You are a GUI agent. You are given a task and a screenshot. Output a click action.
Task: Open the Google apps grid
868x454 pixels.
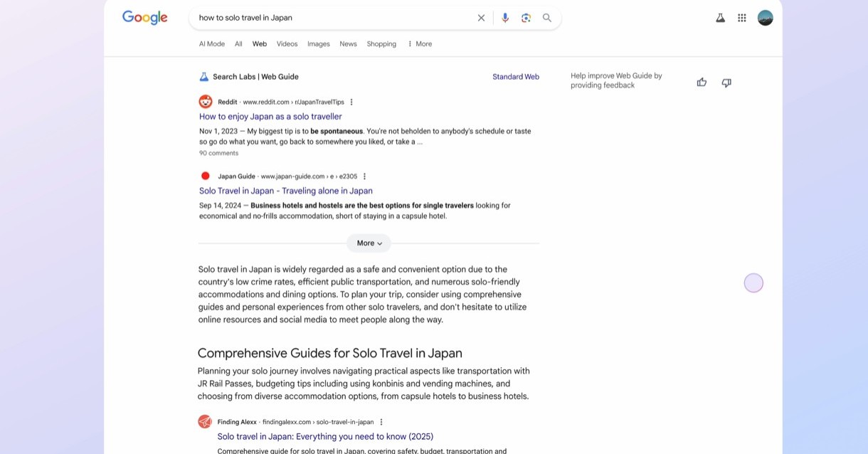tap(742, 18)
